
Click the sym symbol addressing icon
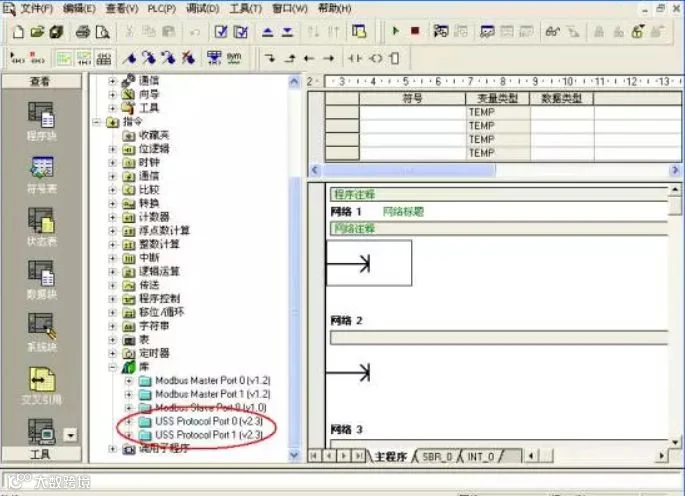click(x=234, y=58)
